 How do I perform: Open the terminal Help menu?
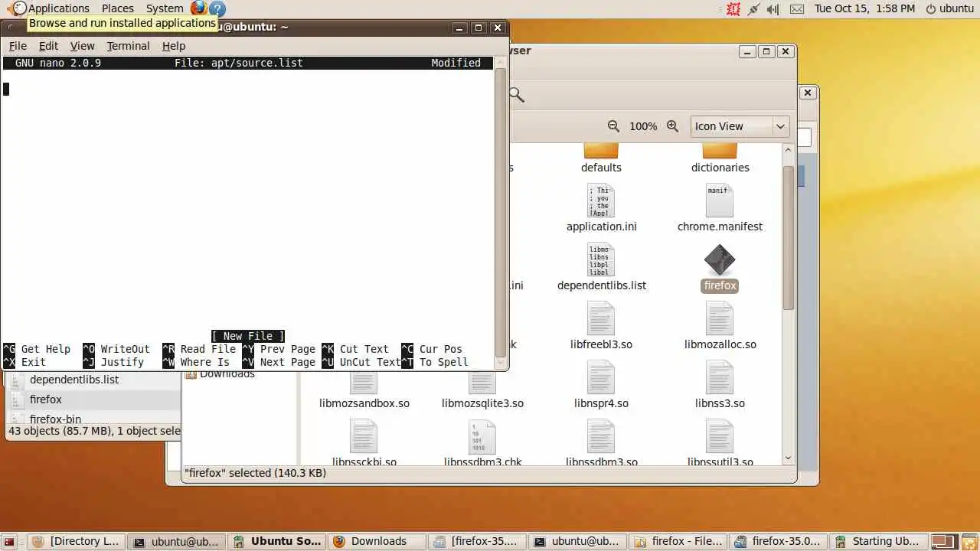174,46
